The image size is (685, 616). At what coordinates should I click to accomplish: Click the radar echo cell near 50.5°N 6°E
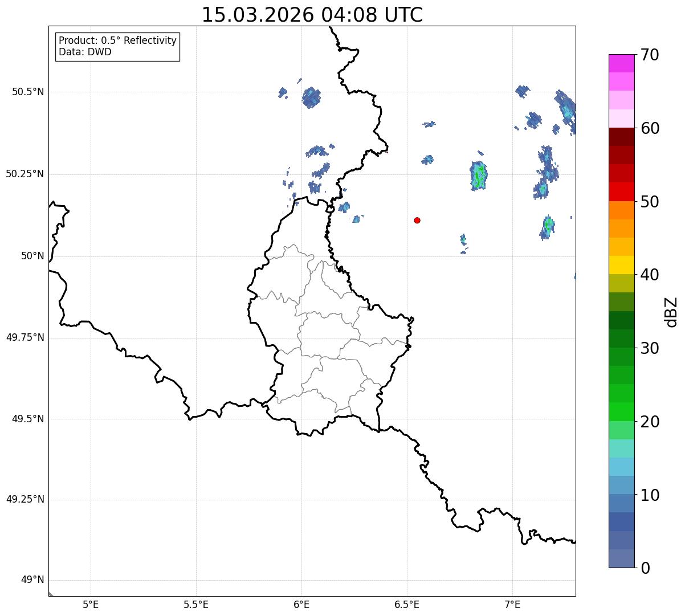click(x=311, y=97)
